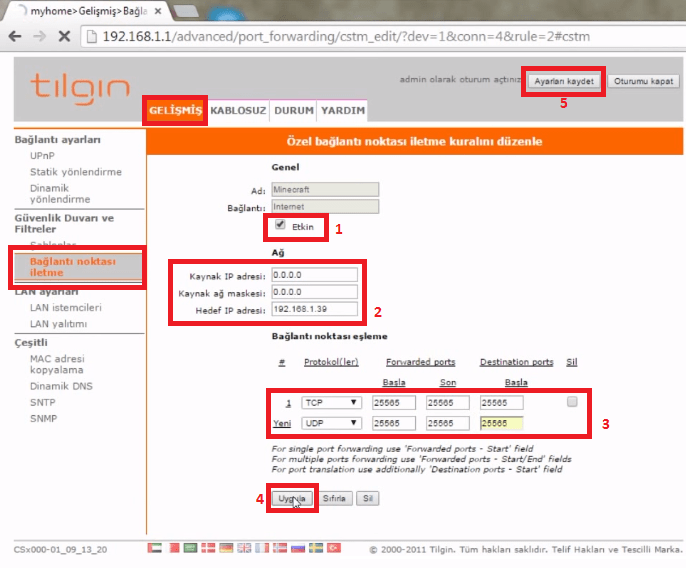Stop page loading in the browser
Image resolution: width=686 pixels, height=568 pixels.
64,36
